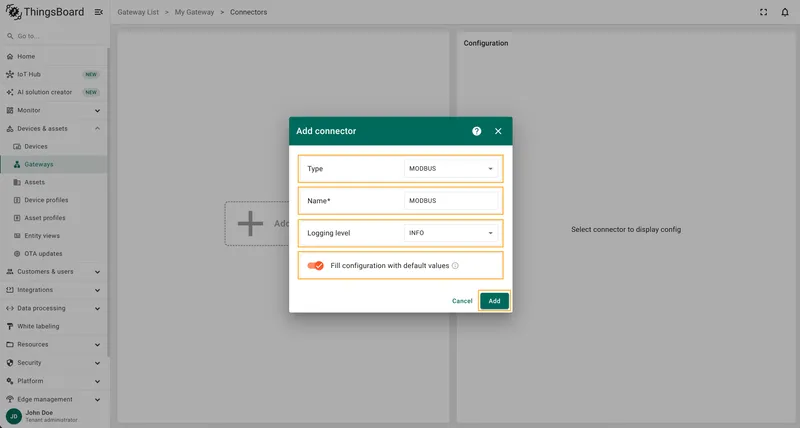The width and height of the screenshot is (800, 428).
Task: Click the Monitor icon in sidebar
Action: [10, 110]
